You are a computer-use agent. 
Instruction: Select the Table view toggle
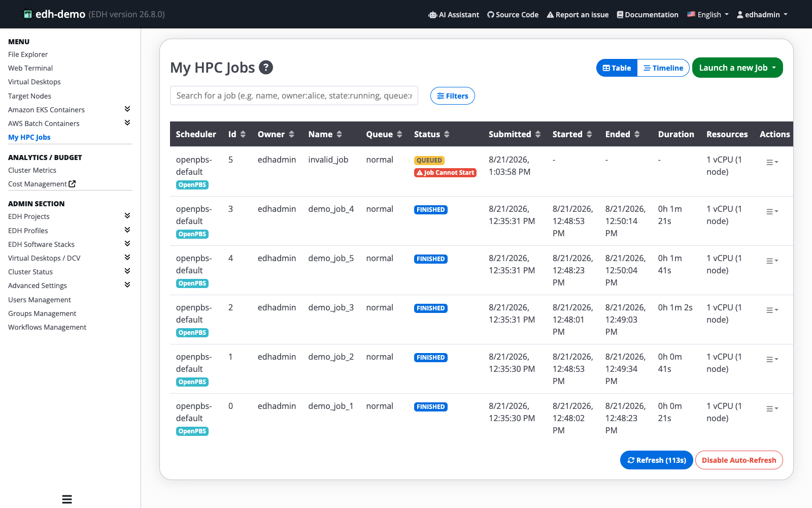[617, 68]
